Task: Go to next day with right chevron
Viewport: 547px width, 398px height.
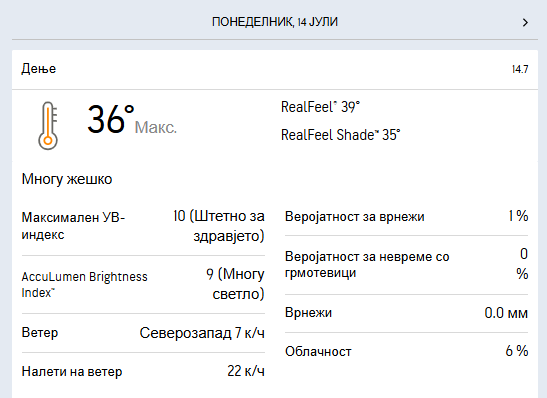Action: click(x=525, y=23)
